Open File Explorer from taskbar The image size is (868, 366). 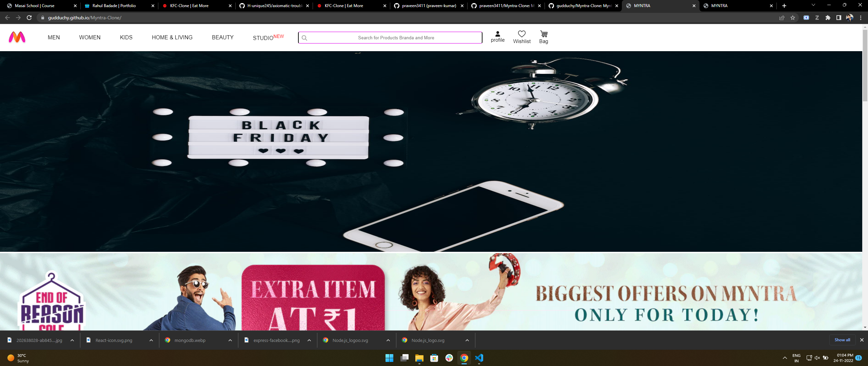pos(419,358)
